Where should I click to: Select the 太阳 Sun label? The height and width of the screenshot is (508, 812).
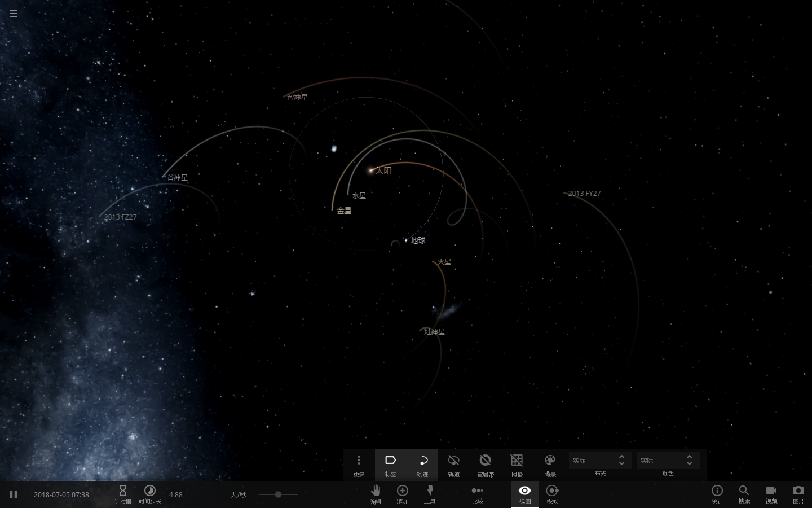pyautogui.click(x=383, y=170)
